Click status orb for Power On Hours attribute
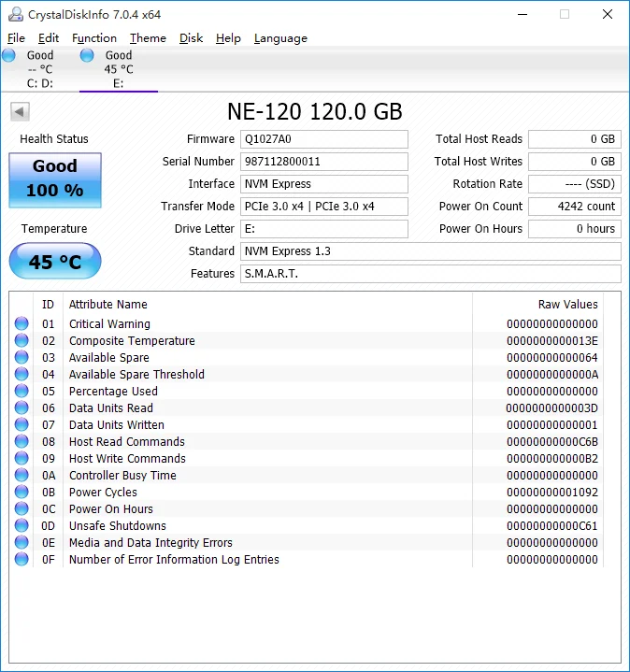Image resolution: width=630 pixels, height=672 pixels. pos(21,508)
